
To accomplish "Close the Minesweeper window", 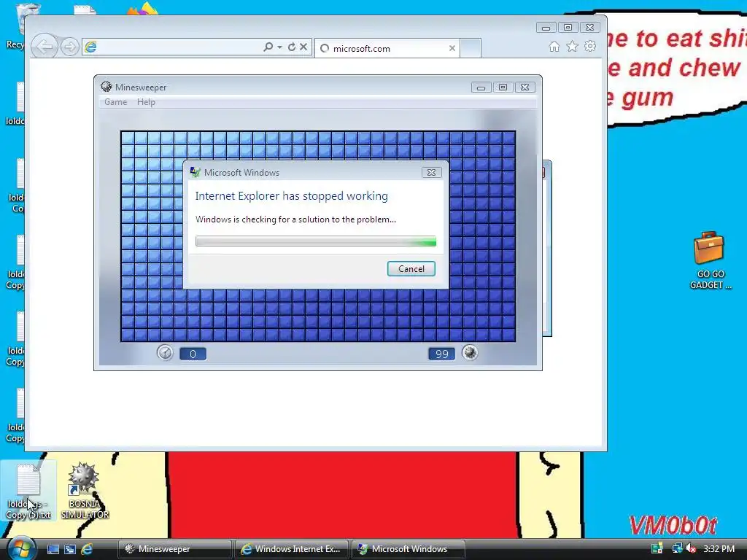I will point(525,87).
